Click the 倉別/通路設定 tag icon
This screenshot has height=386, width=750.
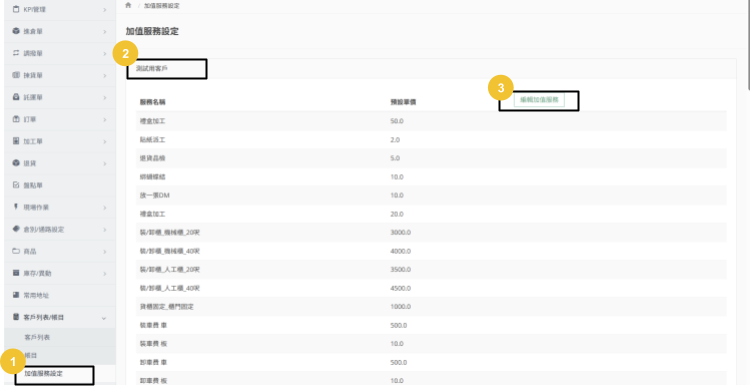click(16, 229)
